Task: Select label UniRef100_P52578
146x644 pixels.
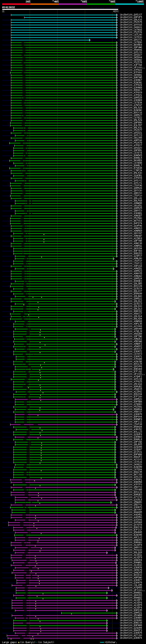Action: (131, 63)
